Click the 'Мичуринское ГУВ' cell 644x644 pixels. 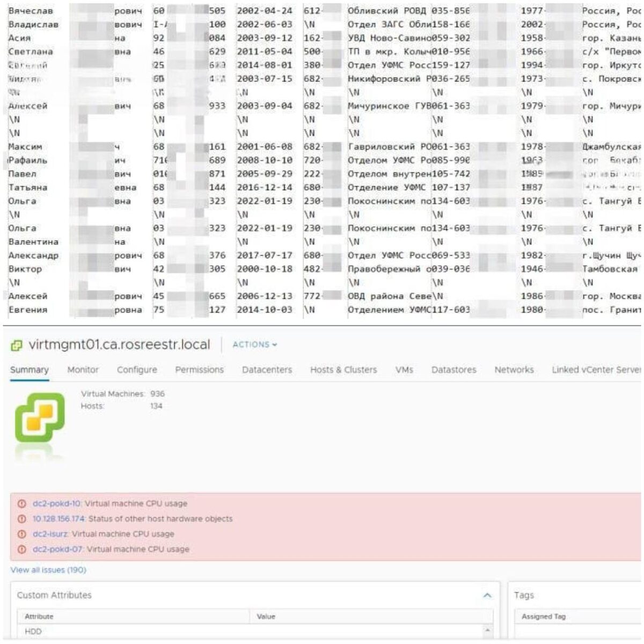coord(390,106)
